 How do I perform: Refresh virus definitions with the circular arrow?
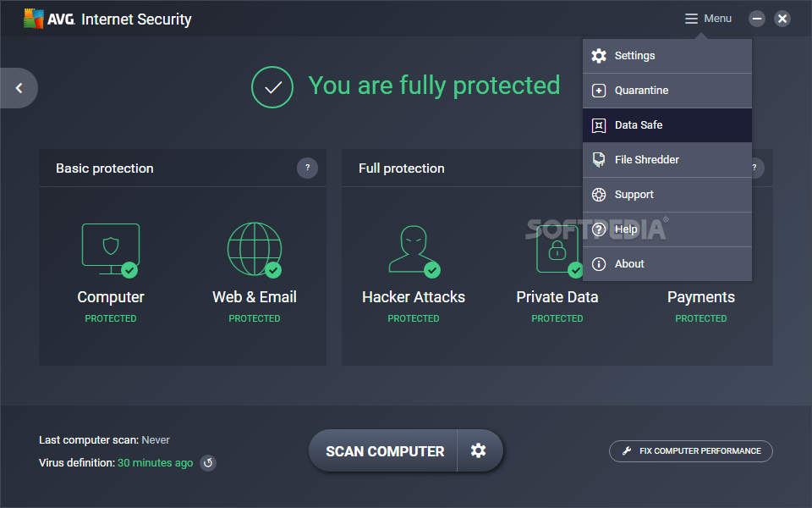coord(208,462)
